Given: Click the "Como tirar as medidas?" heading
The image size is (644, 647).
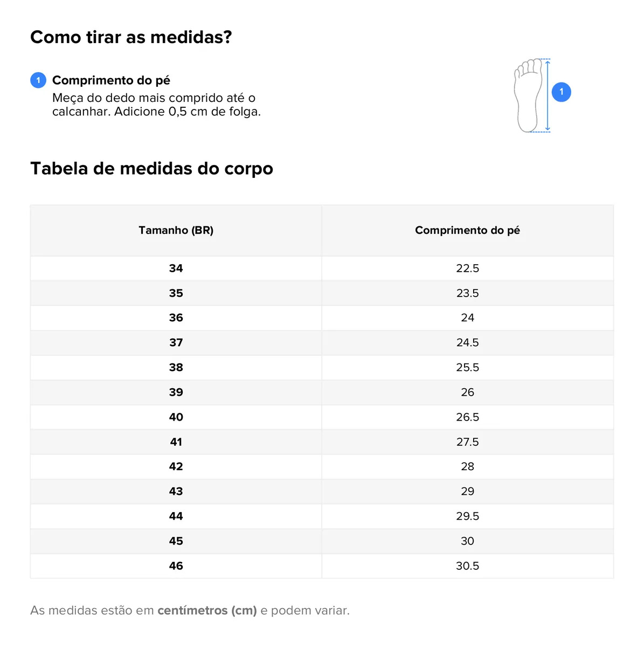Looking at the screenshot, I should tap(131, 37).
